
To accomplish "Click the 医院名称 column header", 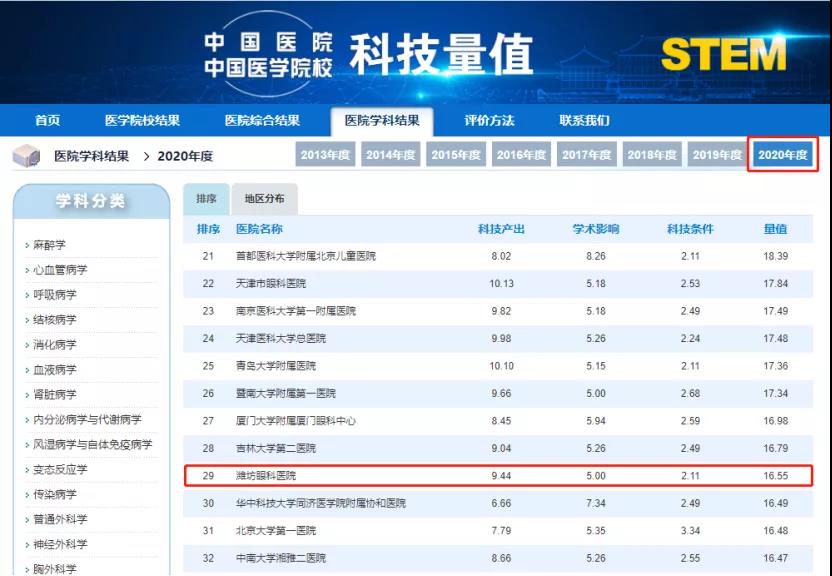I will click(259, 229).
